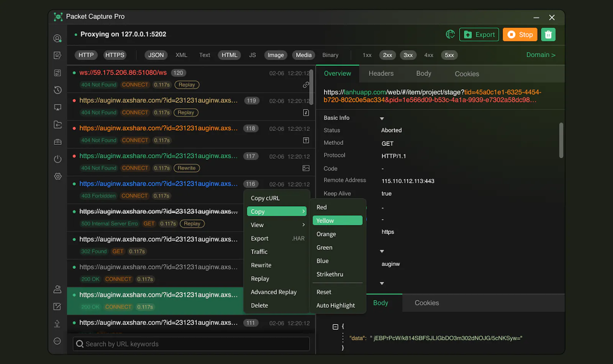Click Replay on 500 Internal Server row
This screenshot has height=364, width=613.
[x=192, y=224]
